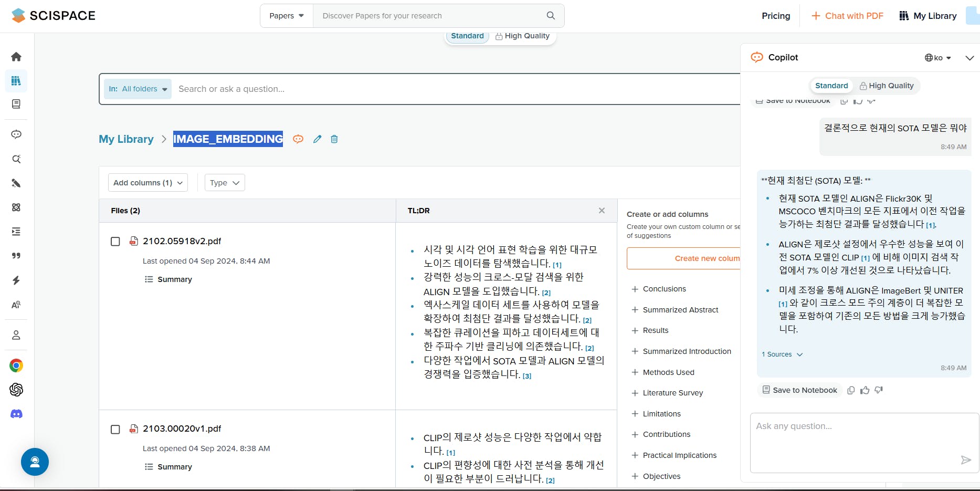
Task: Add the Summarized Abstract column
Action: 675,310
